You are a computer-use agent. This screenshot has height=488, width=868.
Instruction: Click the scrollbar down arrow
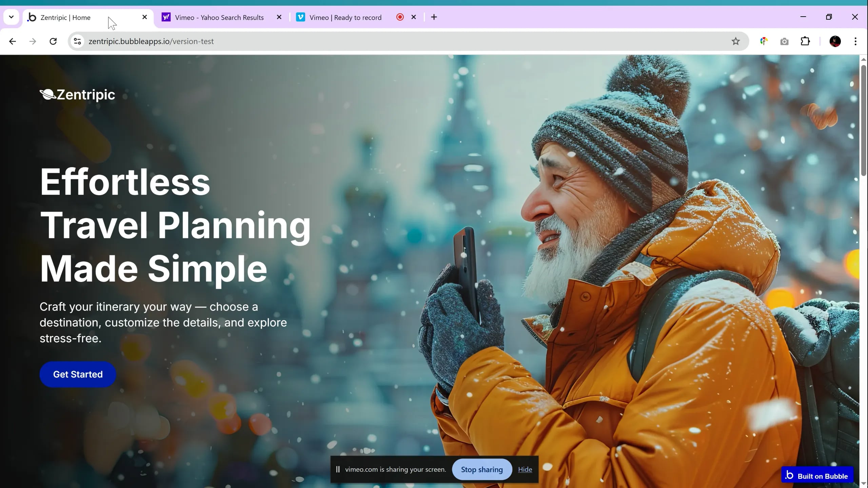(863, 484)
